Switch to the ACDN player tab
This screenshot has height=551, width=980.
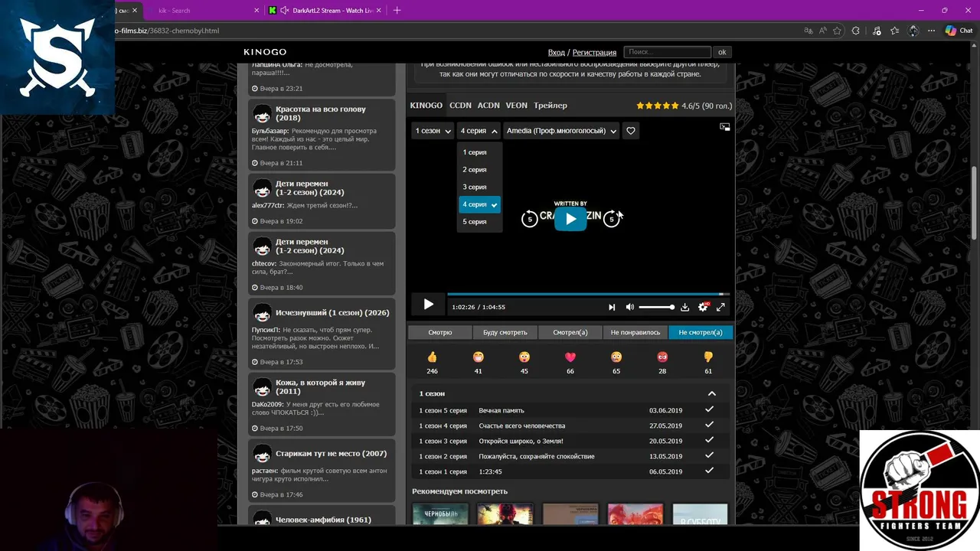click(488, 106)
